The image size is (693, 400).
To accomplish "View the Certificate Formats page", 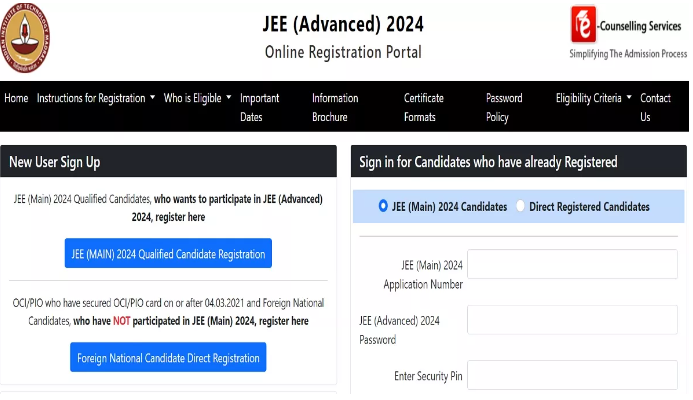I will pyautogui.click(x=424, y=107).
